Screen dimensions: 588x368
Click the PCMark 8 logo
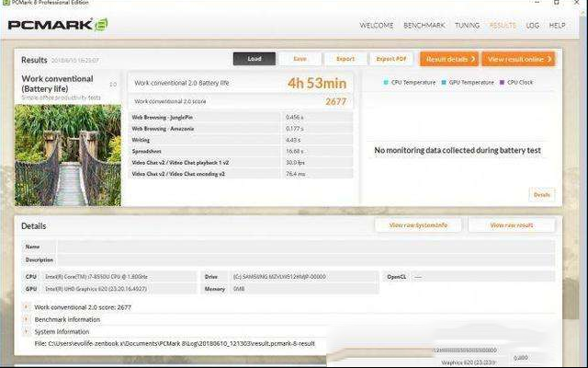coord(58,25)
